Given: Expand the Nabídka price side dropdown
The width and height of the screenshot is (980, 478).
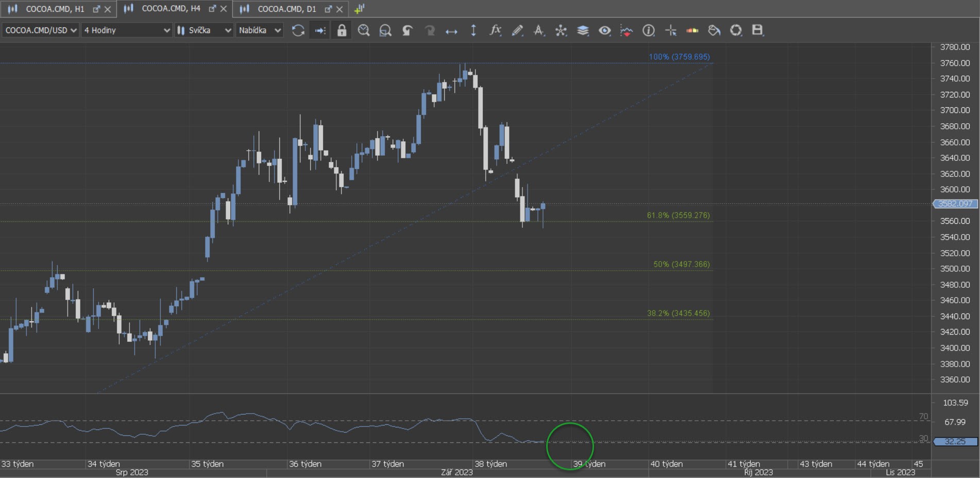Looking at the screenshot, I should coord(260,30).
